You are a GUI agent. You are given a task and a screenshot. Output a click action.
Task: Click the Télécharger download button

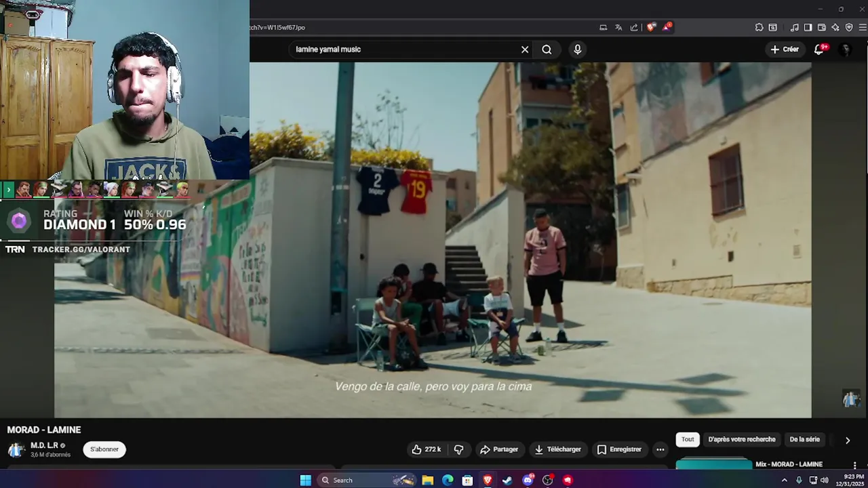click(557, 449)
